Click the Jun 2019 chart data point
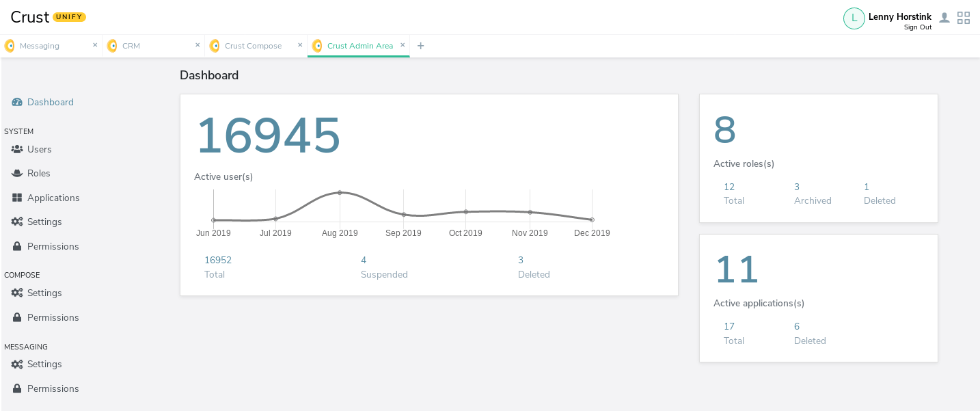This screenshot has width=980, height=411. pos(213,220)
